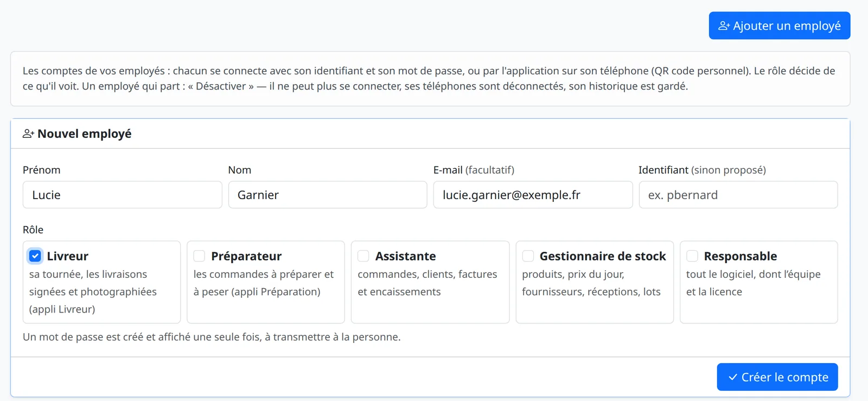Submit with the Créer le compte button
Screen dimensions: 868x401
point(777,377)
